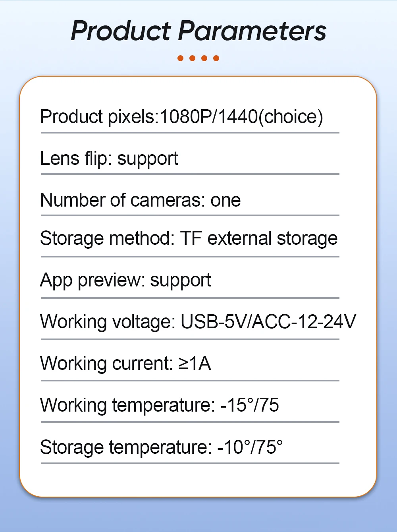Click the divider under Lens flip
The height and width of the screenshot is (532, 397).
190,174
